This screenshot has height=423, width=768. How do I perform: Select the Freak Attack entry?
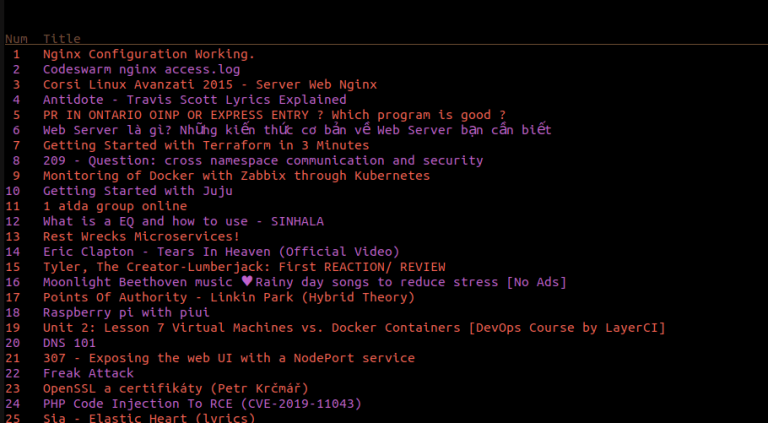(88, 373)
